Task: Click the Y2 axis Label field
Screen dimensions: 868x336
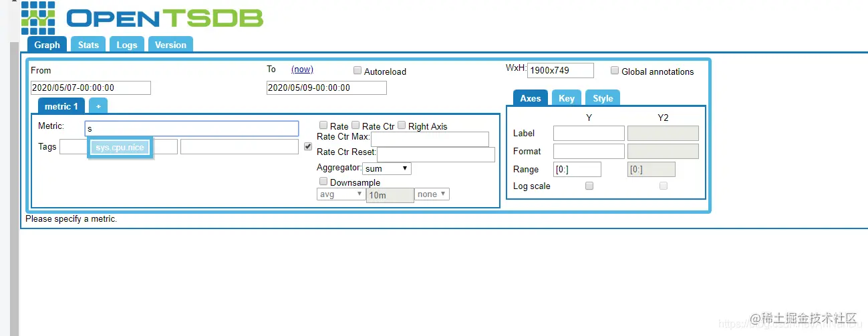Action: click(x=663, y=133)
